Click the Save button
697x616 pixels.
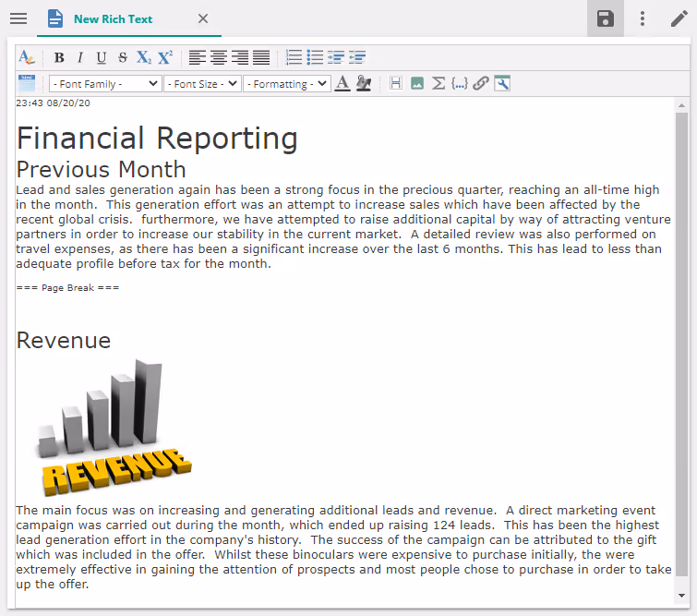606,18
